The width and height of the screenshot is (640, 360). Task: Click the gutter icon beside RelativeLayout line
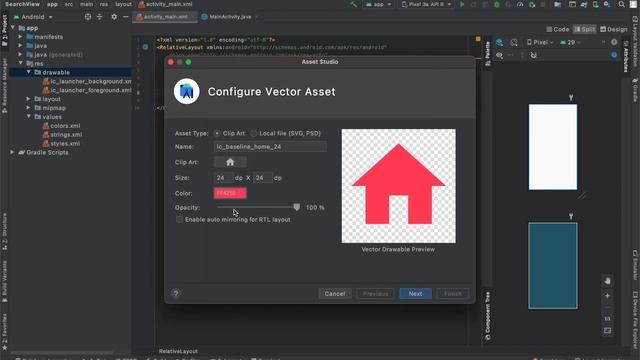pos(145,47)
